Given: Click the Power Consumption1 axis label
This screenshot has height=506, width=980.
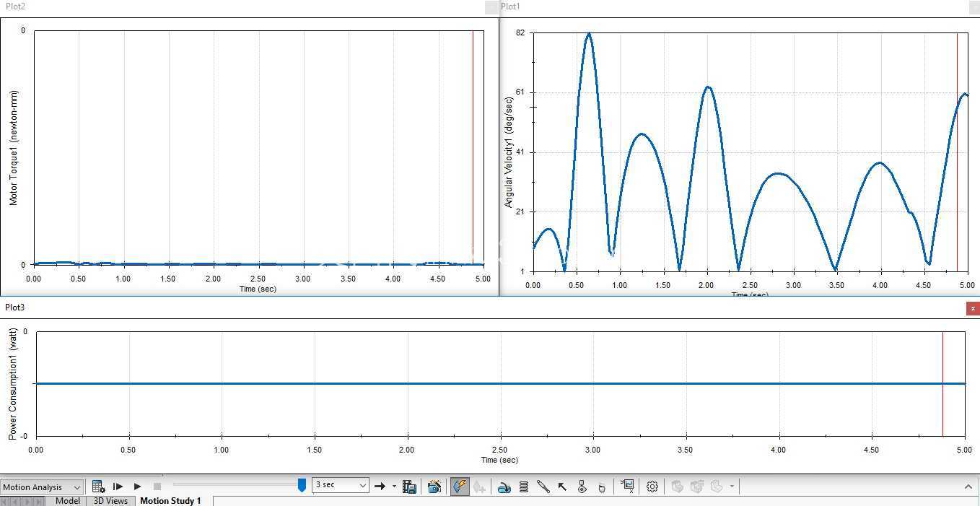Looking at the screenshot, I should pos(12,384).
